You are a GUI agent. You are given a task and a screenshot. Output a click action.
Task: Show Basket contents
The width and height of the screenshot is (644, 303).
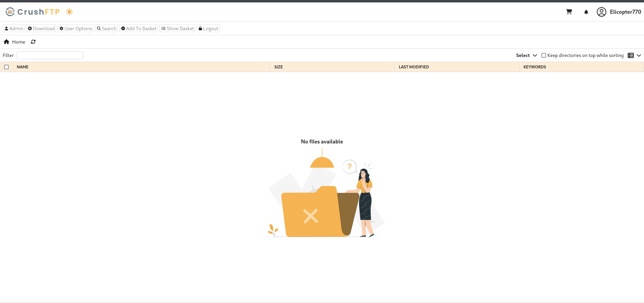coord(177,28)
